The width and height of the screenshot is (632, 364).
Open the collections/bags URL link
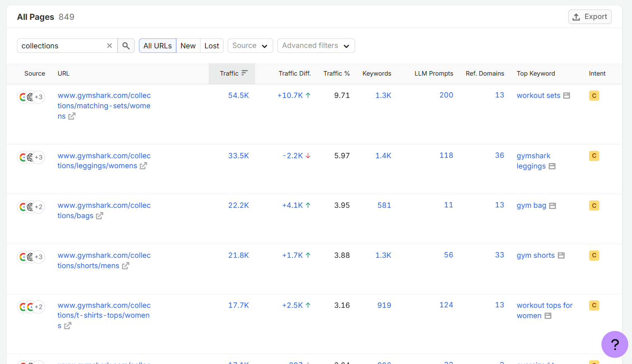104,211
